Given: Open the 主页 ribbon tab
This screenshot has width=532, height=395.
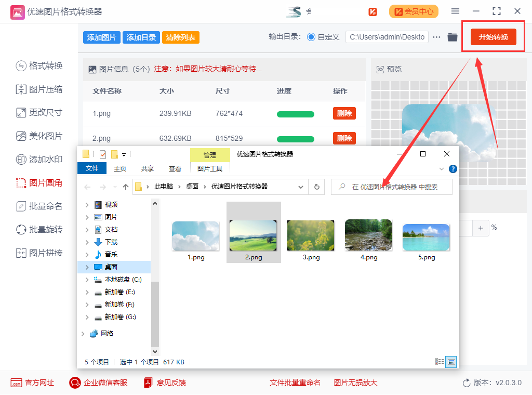Looking at the screenshot, I should 120,168.
